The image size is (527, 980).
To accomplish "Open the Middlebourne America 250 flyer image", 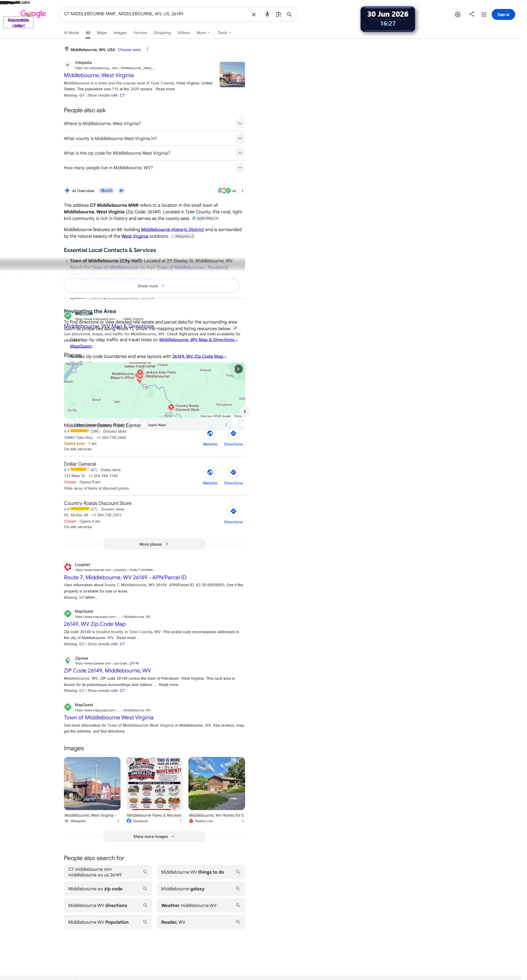I will (x=154, y=783).
